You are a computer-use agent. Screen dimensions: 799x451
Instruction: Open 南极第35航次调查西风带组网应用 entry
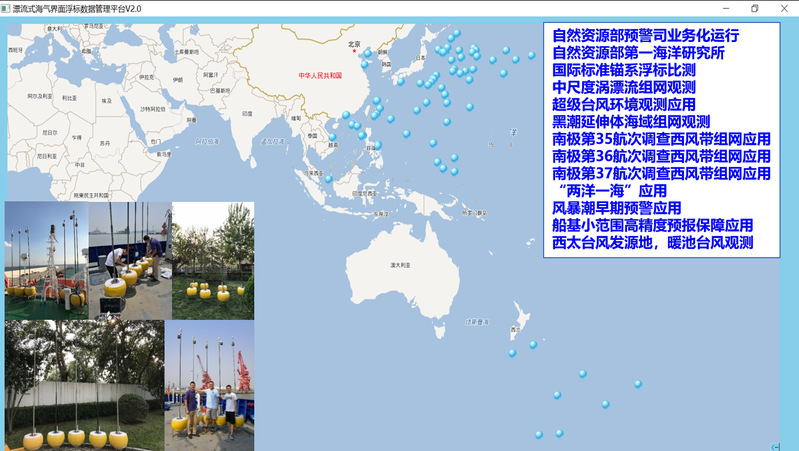[x=661, y=139]
